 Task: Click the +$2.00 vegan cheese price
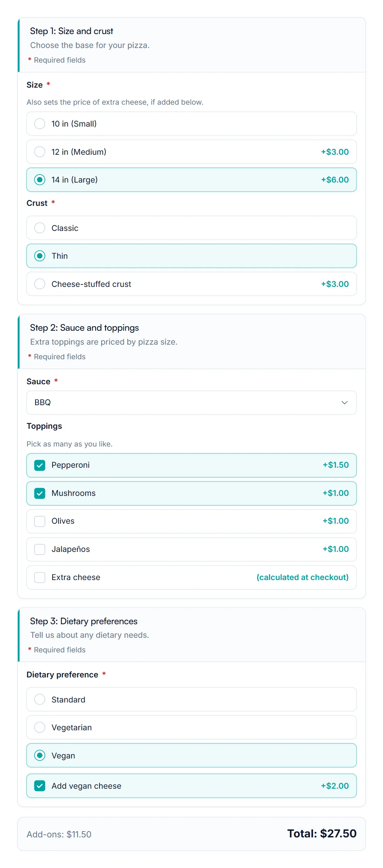click(x=335, y=786)
